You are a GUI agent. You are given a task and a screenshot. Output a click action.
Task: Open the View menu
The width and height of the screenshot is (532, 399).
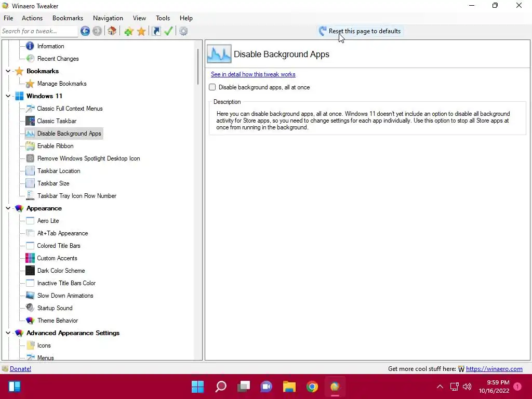139,18
